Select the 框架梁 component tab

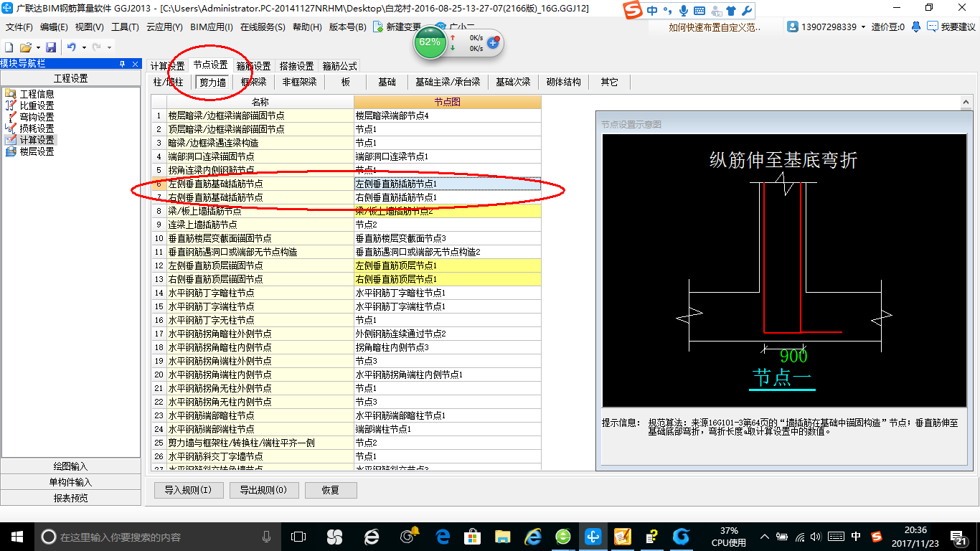[x=254, y=82]
